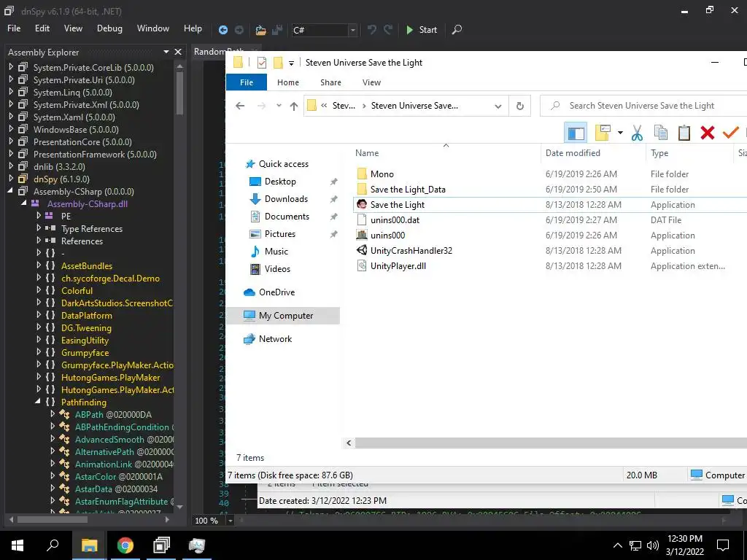The image size is (747, 560).
Task: Select the Grumpyface namespace entry
Action: click(85, 352)
